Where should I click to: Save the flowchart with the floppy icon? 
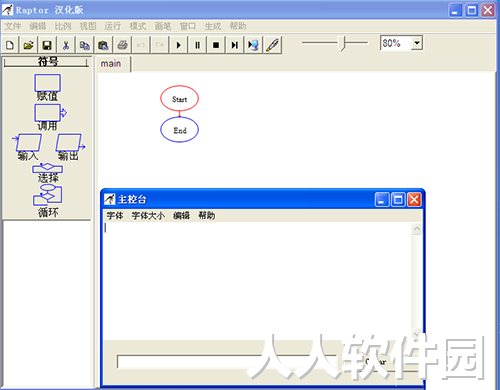pyautogui.click(x=47, y=45)
